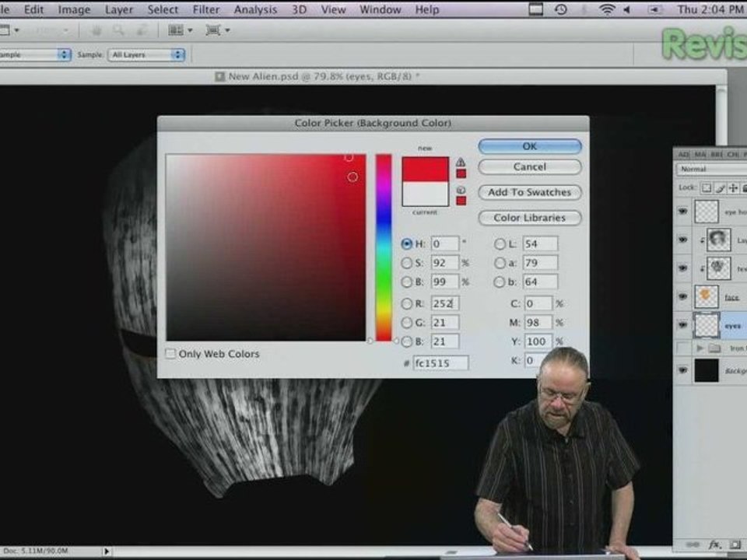Hide the Background layer
The image size is (747, 560).
[682, 370]
